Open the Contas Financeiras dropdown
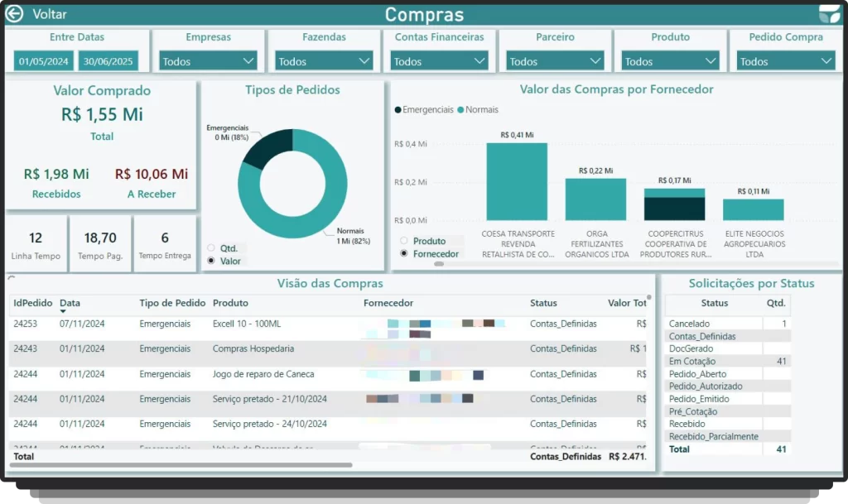The height and width of the screenshot is (504, 848). click(439, 61)
